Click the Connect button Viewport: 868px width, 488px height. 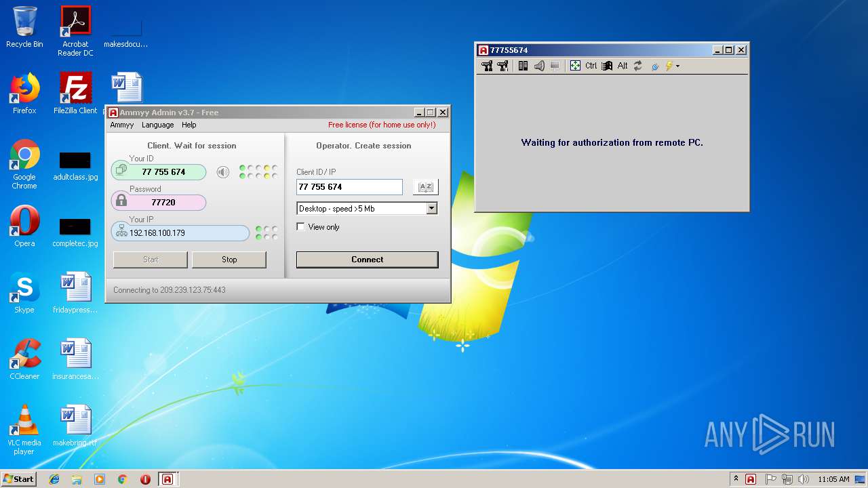click(x=368, y=260)
